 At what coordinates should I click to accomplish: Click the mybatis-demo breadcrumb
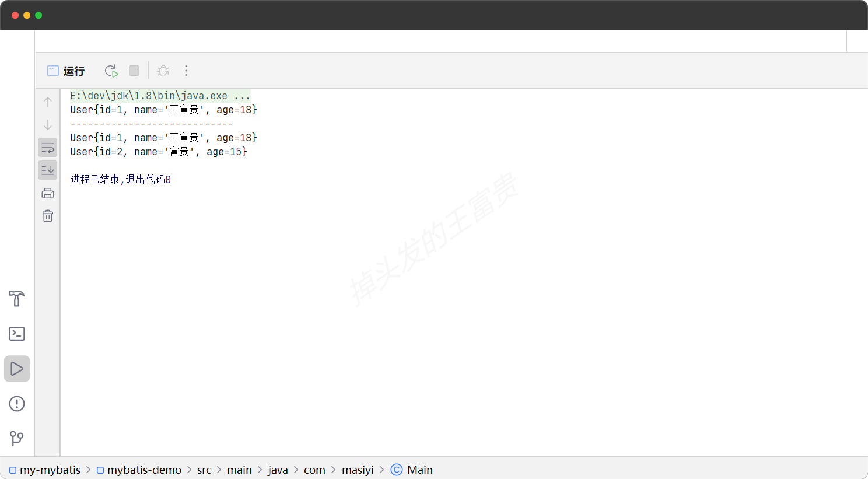click(139, 470)
